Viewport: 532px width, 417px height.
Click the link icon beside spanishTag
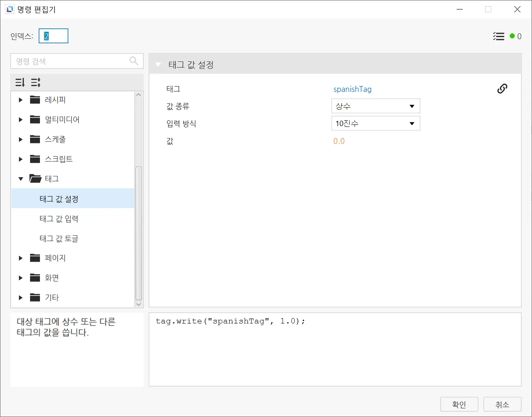click(502, 89)
